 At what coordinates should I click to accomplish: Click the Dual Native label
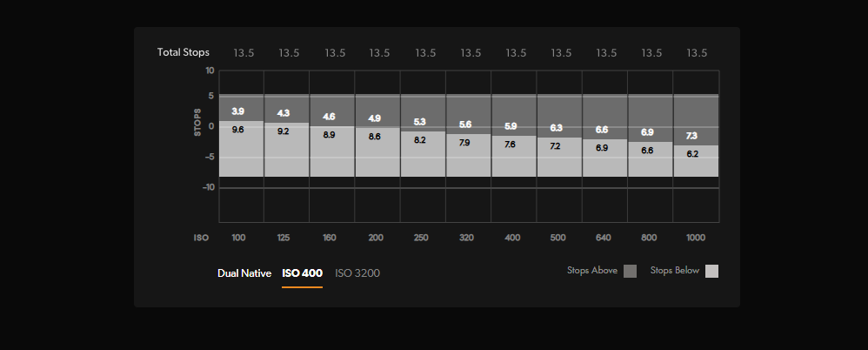pos(244,273)
